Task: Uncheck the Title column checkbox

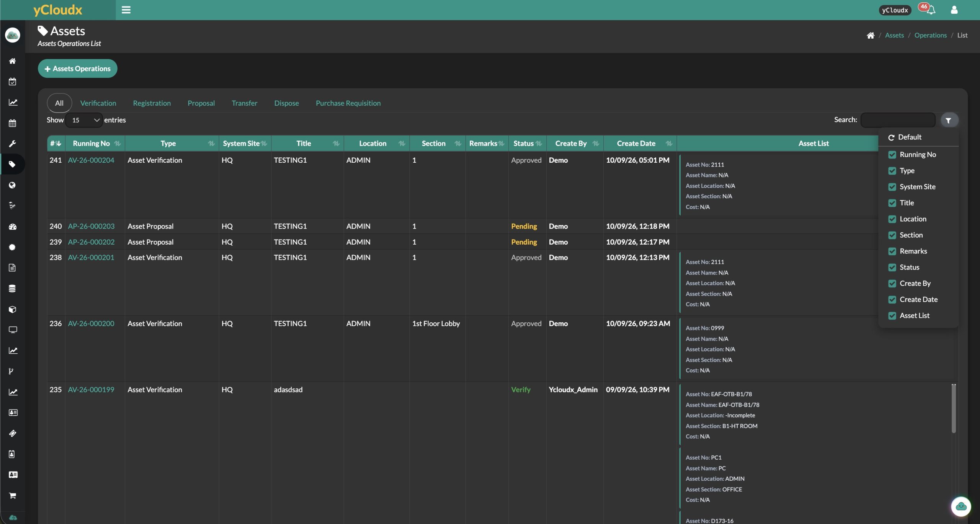Action: (x=892, y=203)
